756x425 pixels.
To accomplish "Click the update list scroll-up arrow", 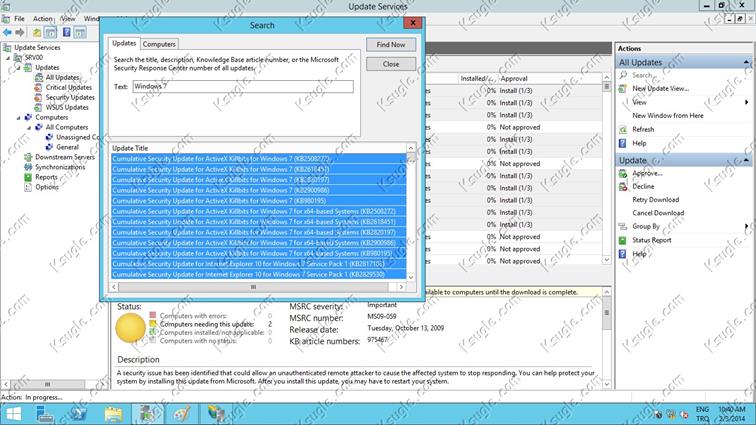I will [x=607, y=77].
